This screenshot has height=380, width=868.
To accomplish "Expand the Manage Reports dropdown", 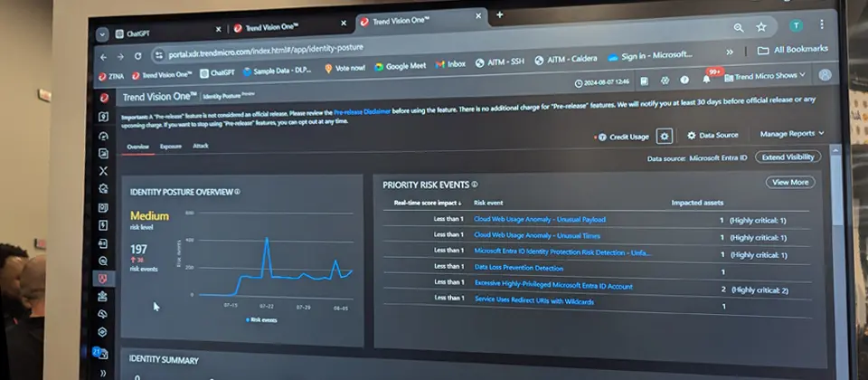I will click(x=792, y=134).
